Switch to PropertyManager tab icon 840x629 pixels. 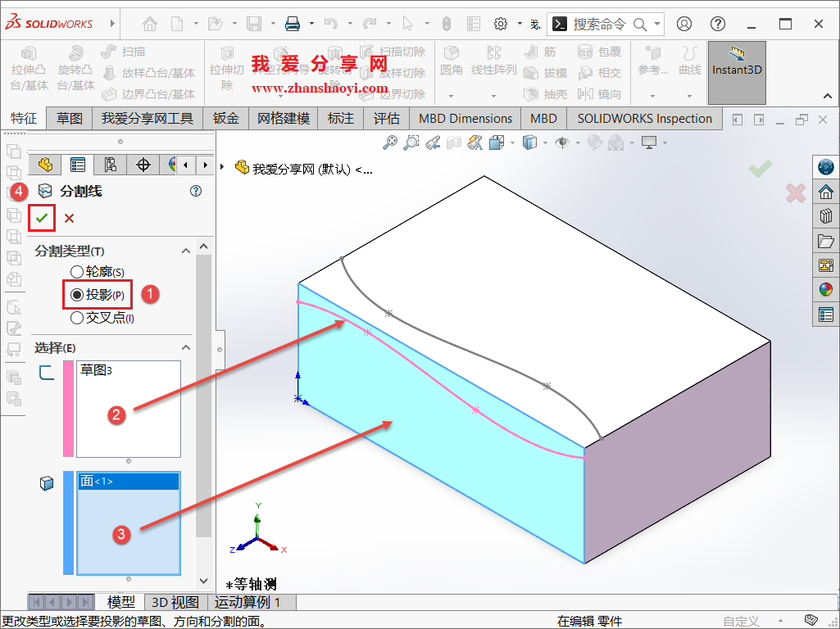pyautogui.click(x=78, y=165)
